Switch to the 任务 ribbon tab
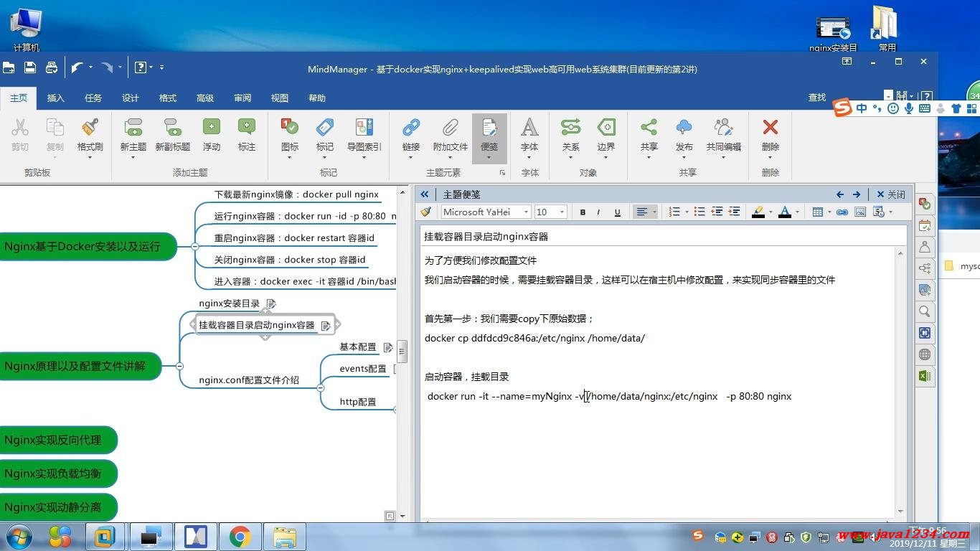The width and height of the screenshot is (980, 551). coord(93,98)
